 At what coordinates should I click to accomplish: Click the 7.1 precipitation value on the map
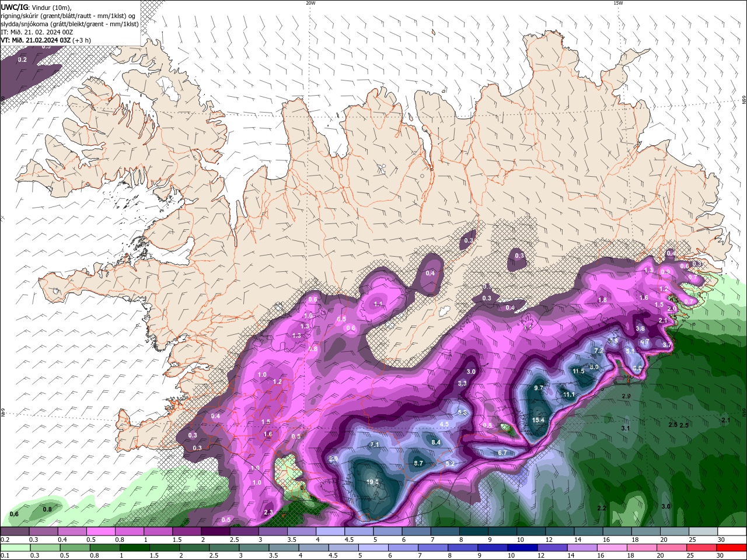coord(375,444)
